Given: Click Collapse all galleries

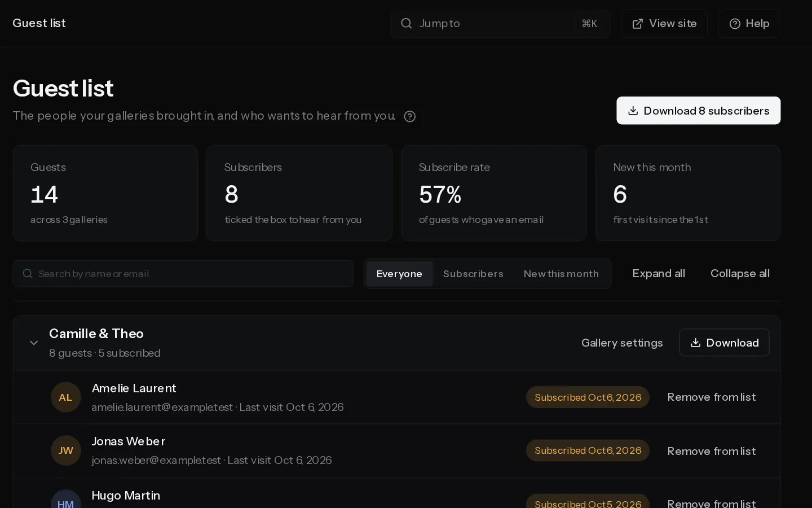Looking at the screenshot, I should coord(740,274).
